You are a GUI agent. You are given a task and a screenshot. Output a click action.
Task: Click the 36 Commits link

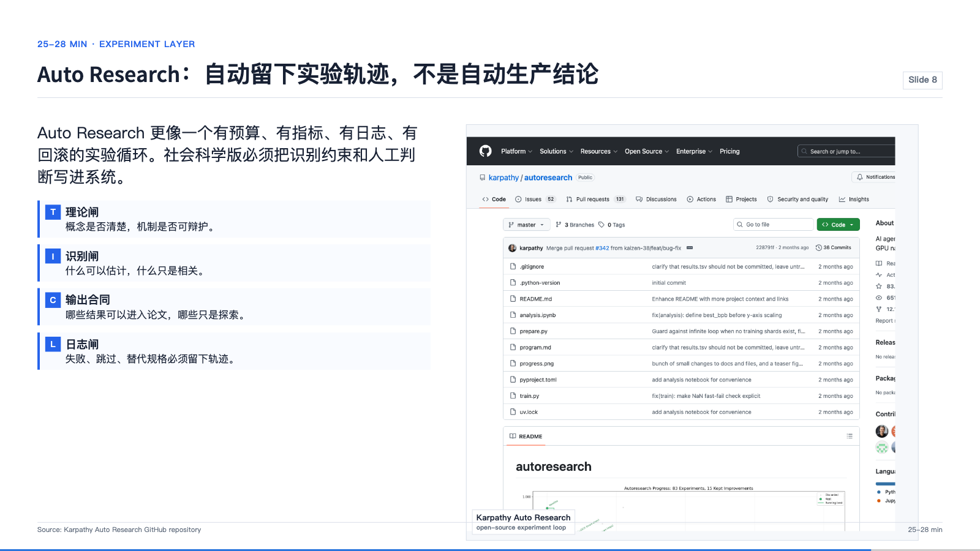pyautogui.click(x=833, y=248)
